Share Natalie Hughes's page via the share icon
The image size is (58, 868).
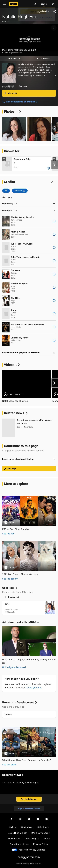click(x=55, y=11)
